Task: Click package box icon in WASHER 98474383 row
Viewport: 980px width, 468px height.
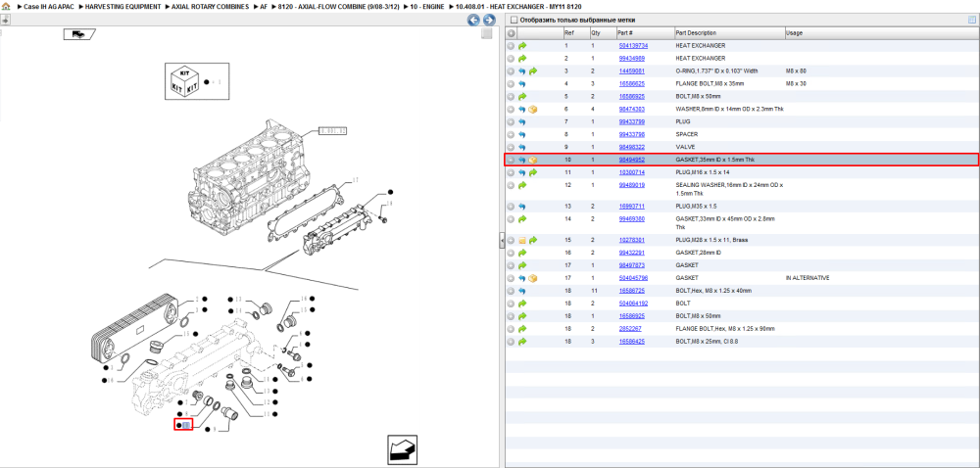Action: click(533, 110)
